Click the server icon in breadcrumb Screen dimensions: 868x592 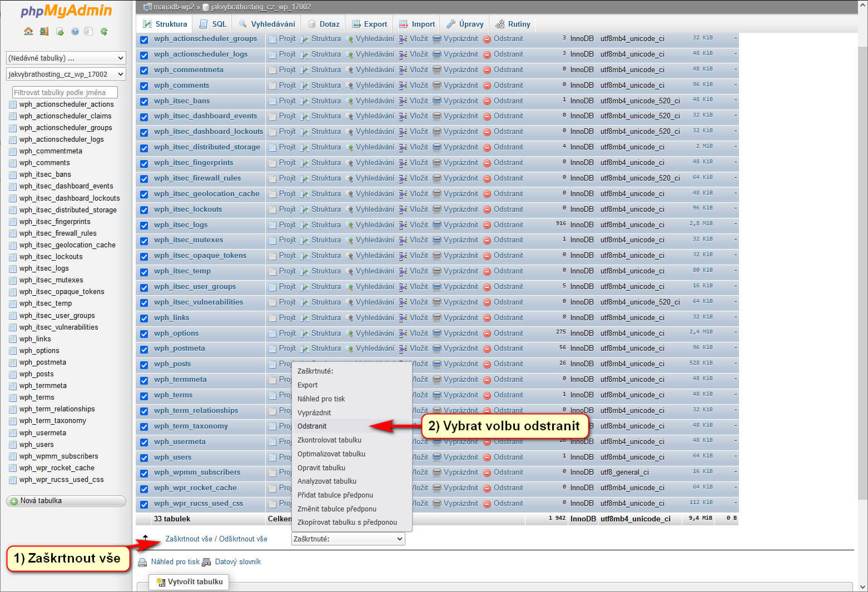[147, 7]
